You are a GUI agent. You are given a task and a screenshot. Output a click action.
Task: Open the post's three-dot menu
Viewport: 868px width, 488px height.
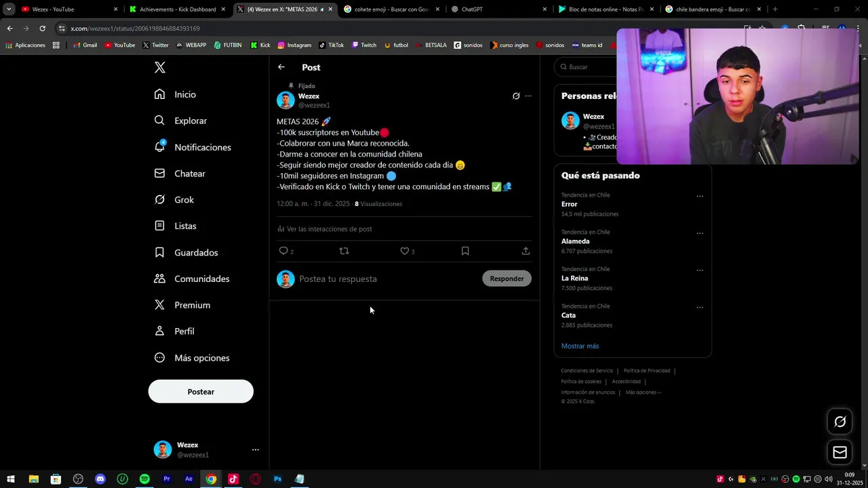click(528, 96)
